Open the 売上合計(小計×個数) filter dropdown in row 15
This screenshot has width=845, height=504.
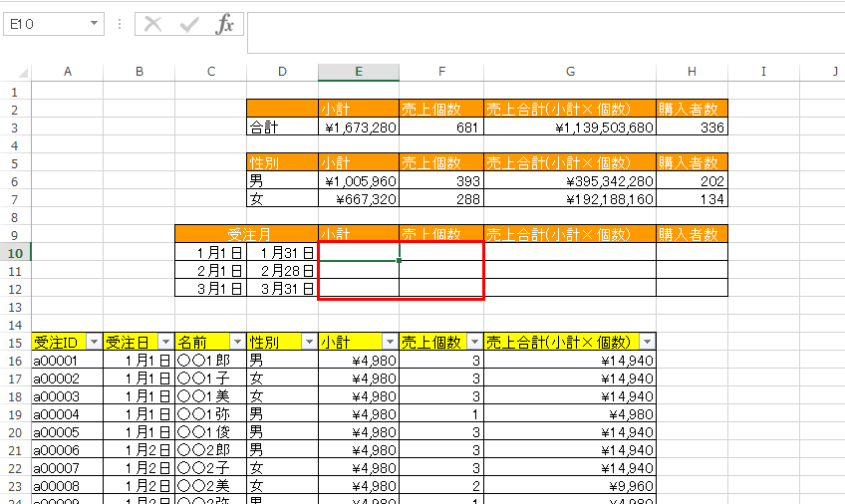coord(647,342)
